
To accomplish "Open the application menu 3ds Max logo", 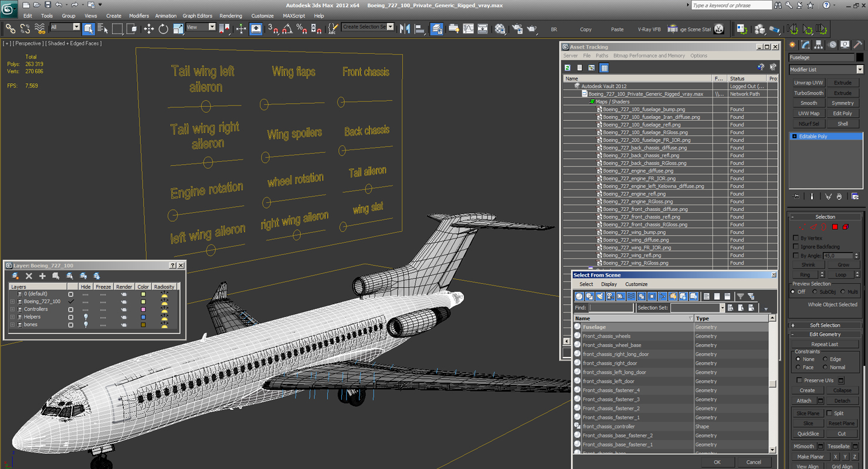I will 9,9.
